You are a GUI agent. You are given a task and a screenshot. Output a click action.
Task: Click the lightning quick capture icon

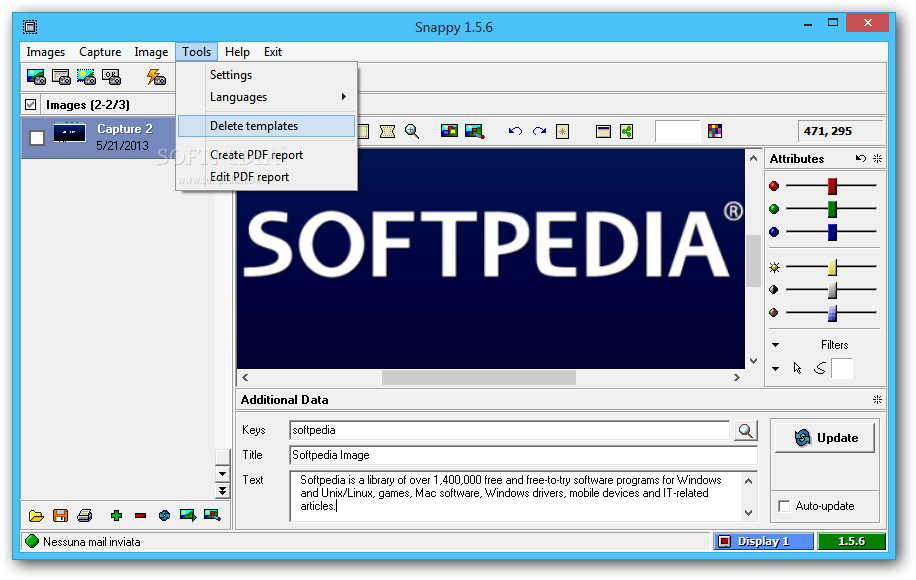coord(156,77)
